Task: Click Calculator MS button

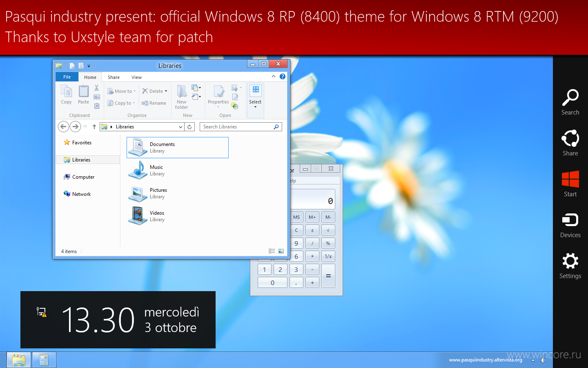Action: coord(296,217)
